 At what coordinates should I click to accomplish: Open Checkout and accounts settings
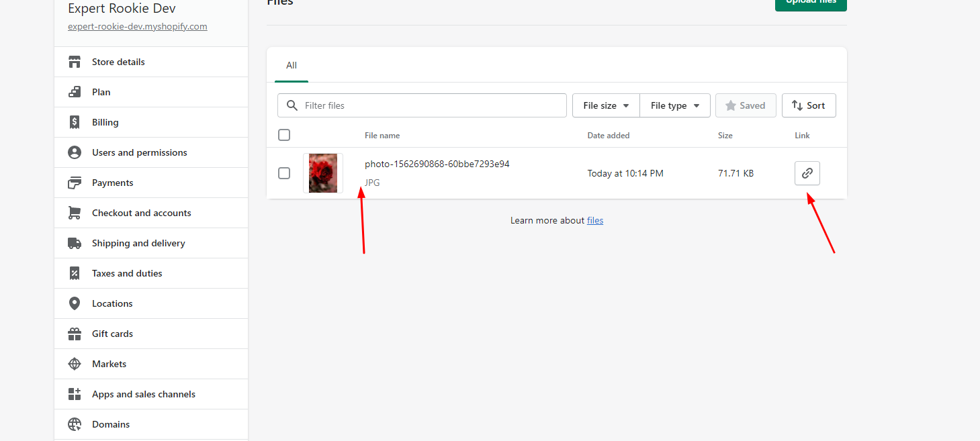point(151,213)
